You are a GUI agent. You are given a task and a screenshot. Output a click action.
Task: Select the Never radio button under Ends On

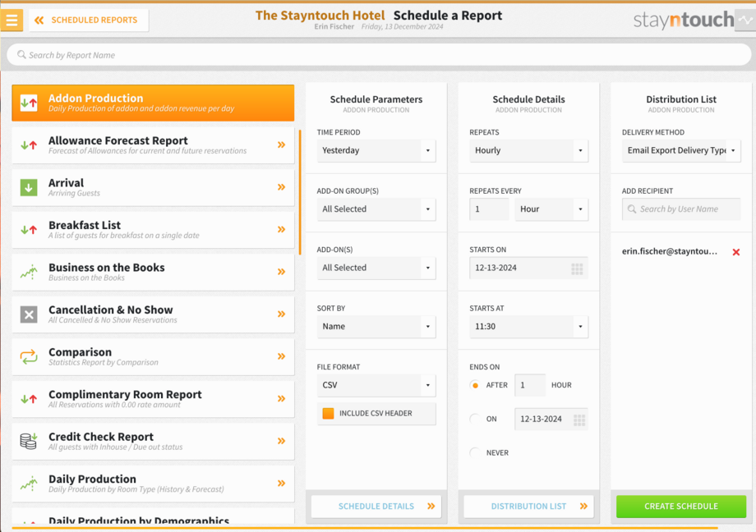coord(475,453)
